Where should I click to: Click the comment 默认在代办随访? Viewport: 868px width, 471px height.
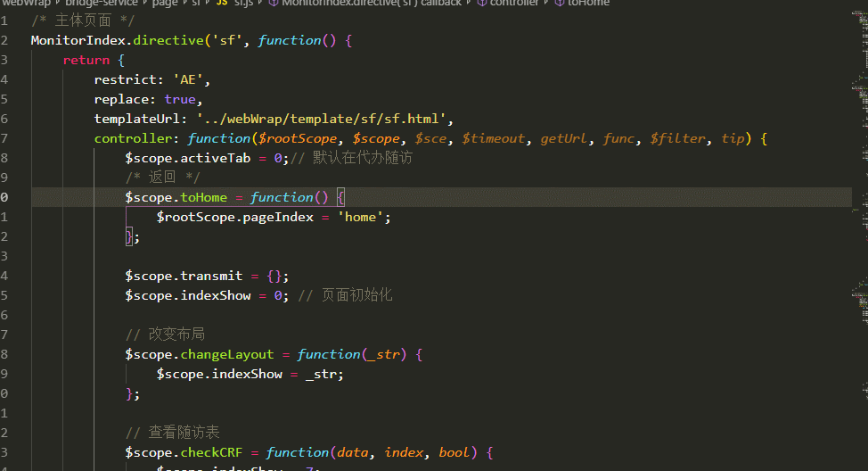pos(363,158)
